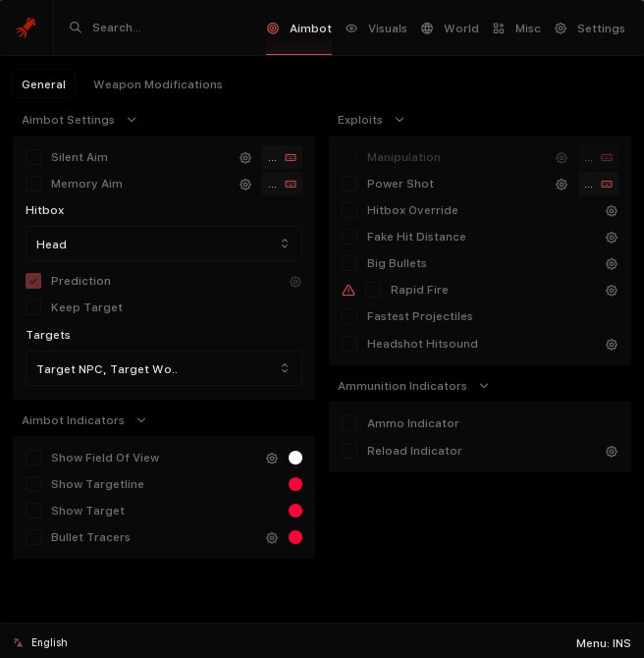Viewport: 644px width, 658px height.
Task: Enable Fastest Projectiles checkbox
Action: 349,316
